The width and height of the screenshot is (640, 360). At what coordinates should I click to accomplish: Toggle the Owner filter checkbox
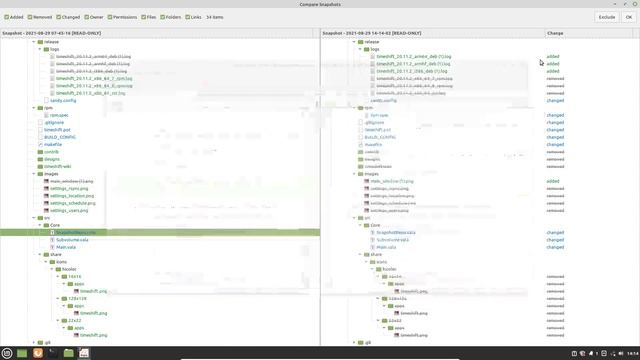87,17
